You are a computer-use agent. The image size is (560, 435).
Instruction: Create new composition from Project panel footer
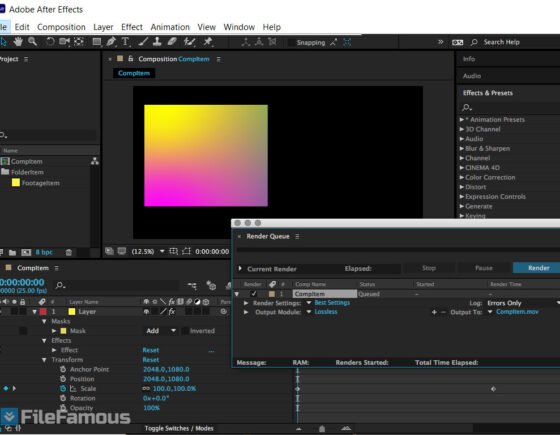[26, 252]
